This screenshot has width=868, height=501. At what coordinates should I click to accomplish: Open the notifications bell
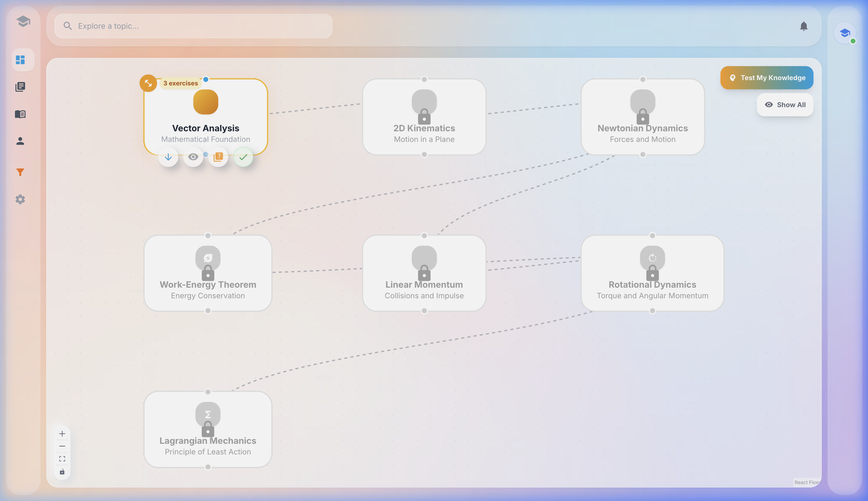tap(804, 26)
